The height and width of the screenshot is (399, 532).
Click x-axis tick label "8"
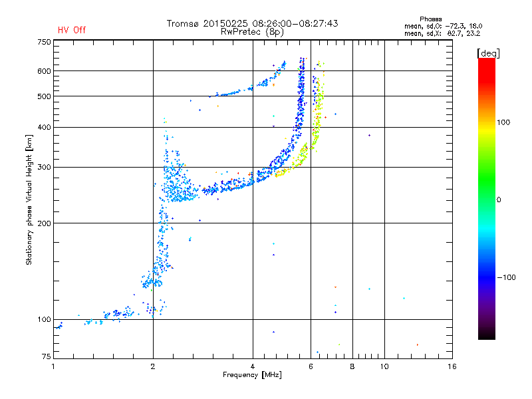[x=352, y=366]
